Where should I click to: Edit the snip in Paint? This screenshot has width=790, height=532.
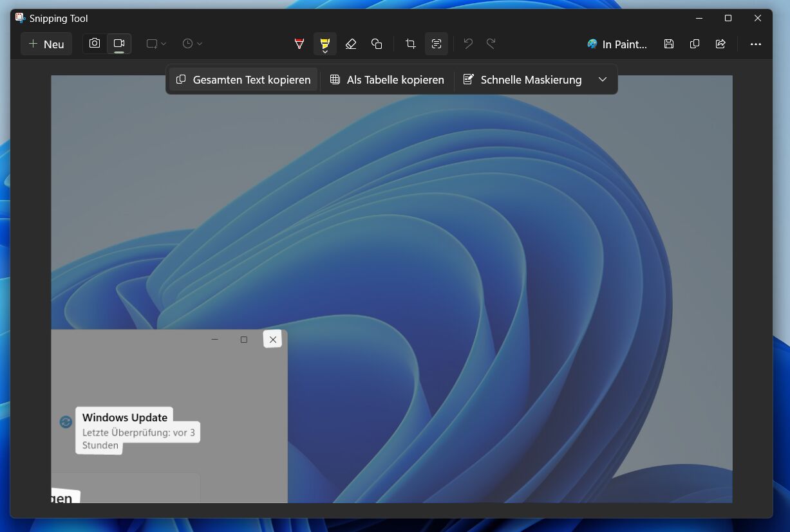click(x=617, y=44)
